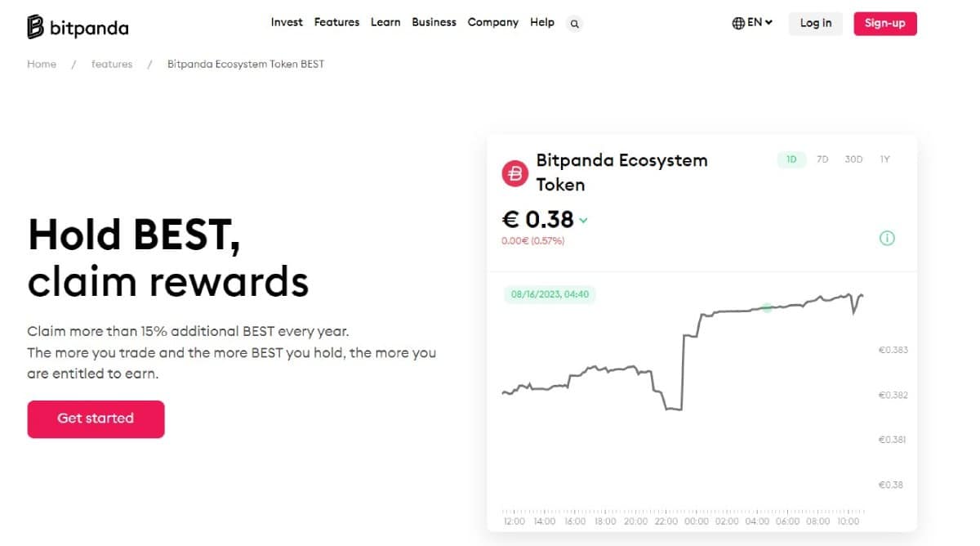Click the Sign-up button
This screenshot has width=980, height=546.
[885, 24]
